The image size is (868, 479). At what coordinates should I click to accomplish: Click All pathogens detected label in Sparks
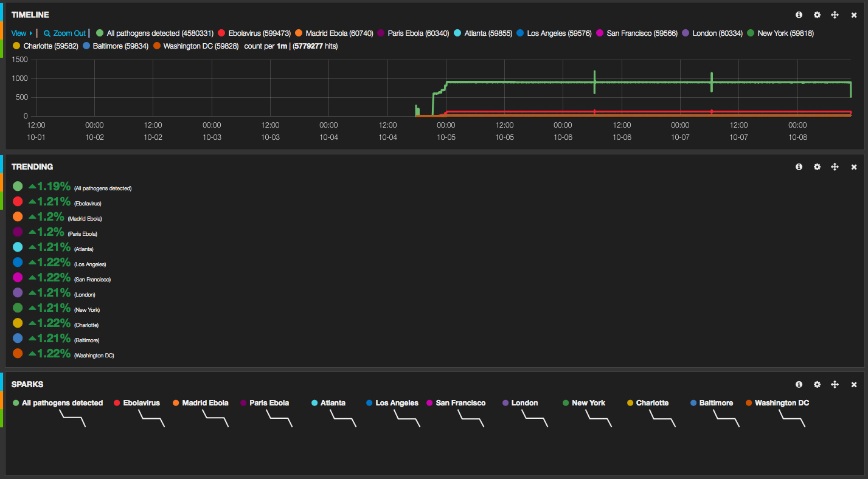coord(62,403)
